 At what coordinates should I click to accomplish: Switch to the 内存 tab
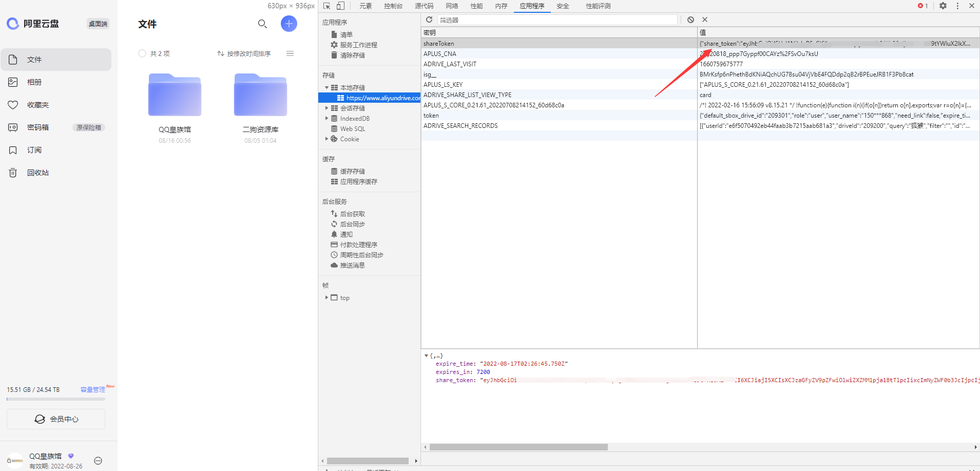click(501, 6)
